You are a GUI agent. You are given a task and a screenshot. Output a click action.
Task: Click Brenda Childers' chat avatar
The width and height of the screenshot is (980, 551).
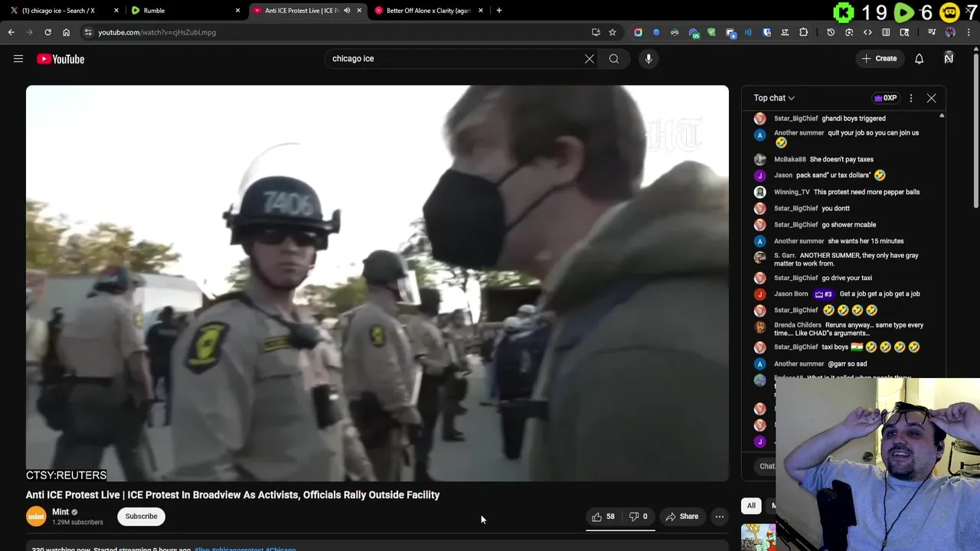759,327
